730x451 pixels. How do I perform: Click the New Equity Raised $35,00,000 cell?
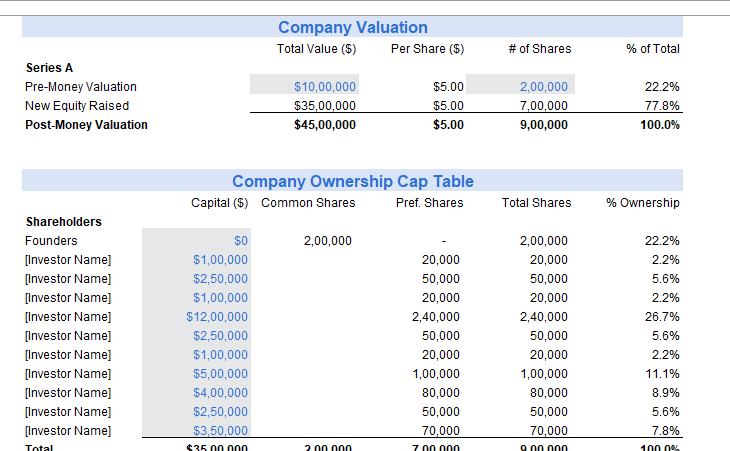(325, 106)
